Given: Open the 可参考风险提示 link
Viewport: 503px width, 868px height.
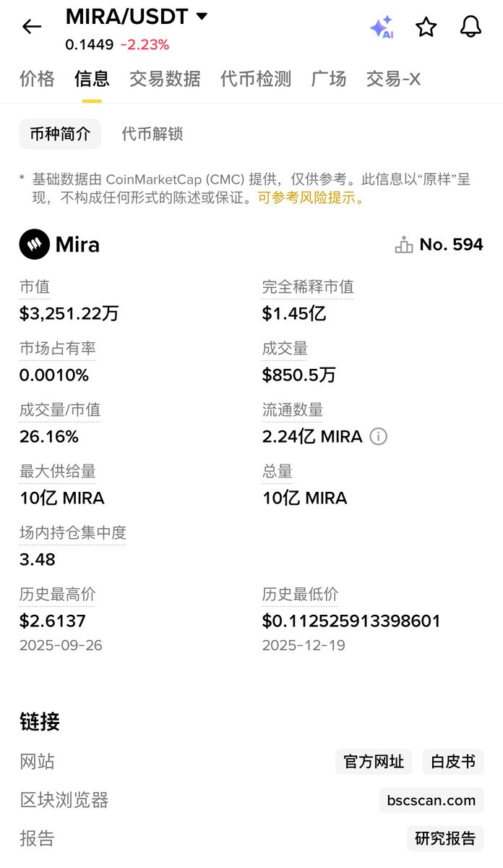Looking at the screenshot, I should (x=311, y=198).
